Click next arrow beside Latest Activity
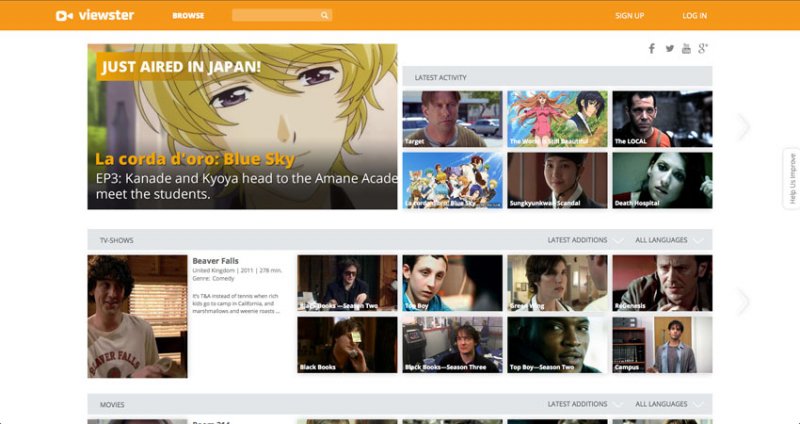The width and height of the screenshot is (800, 424). [743, 127]
